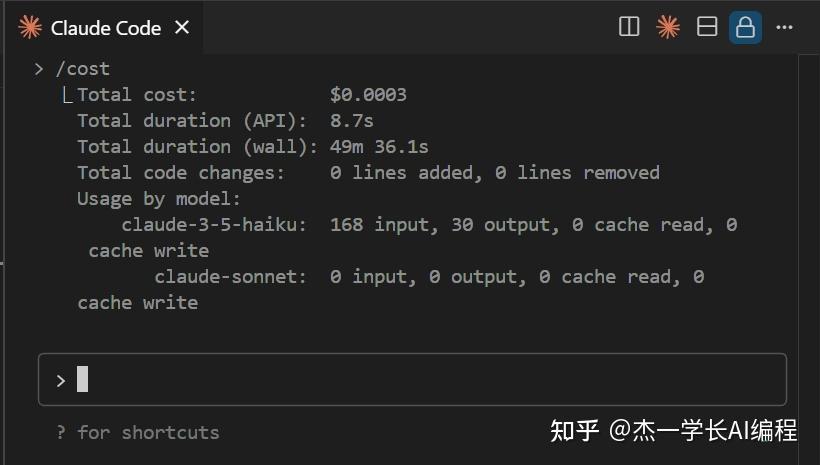The width and height of the screenshot is (820, 465).
Task: Click the split editor right icon
Action: click(629, 27)
